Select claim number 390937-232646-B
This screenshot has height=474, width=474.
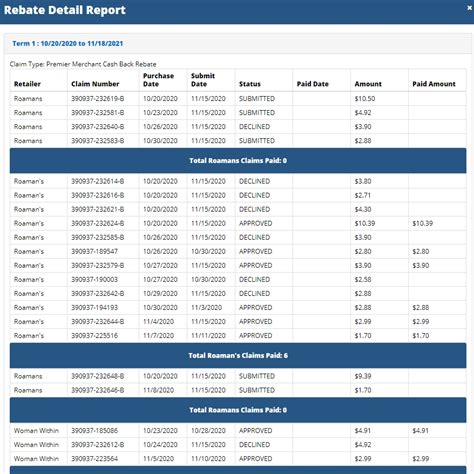coord(98,390)
